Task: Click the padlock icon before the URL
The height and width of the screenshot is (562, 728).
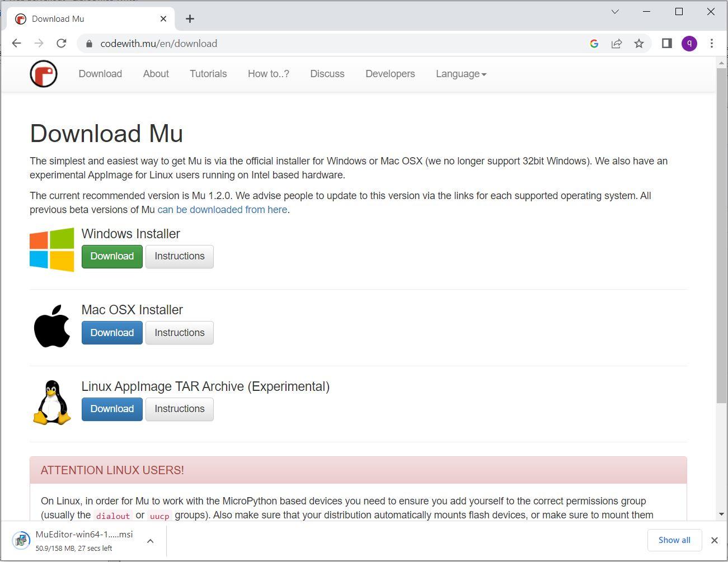Action: point(88,43)
